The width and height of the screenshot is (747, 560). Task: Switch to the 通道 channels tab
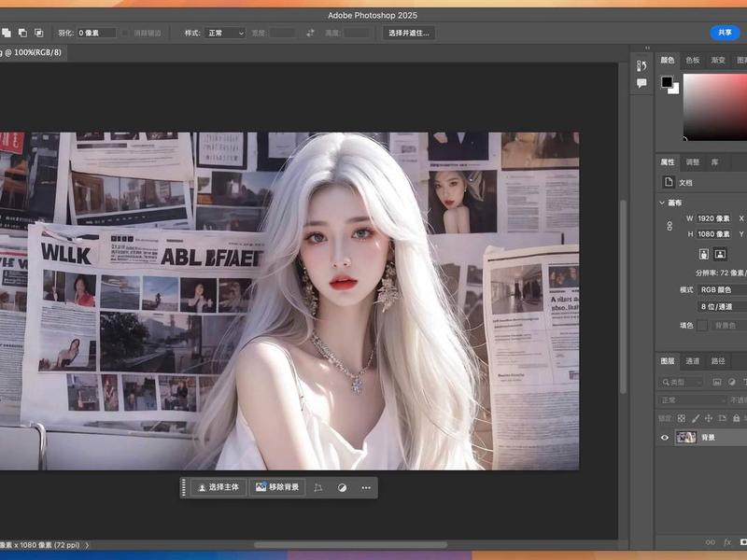point(693,361)
